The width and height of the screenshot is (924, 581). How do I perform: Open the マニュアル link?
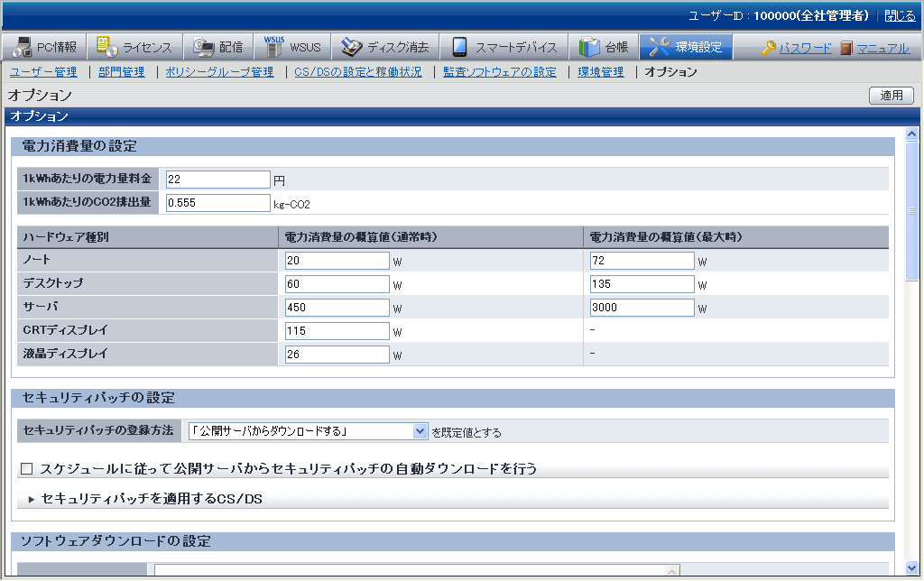point(882,49)
